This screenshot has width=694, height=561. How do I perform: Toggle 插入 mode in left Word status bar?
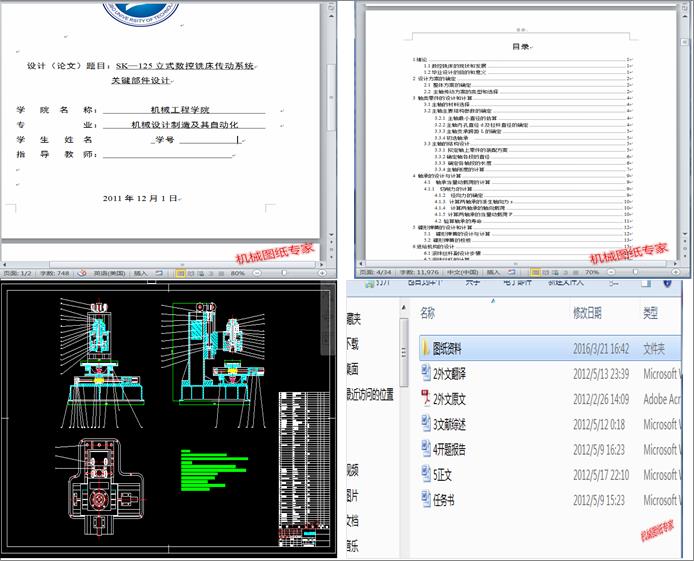pos(140,273)
